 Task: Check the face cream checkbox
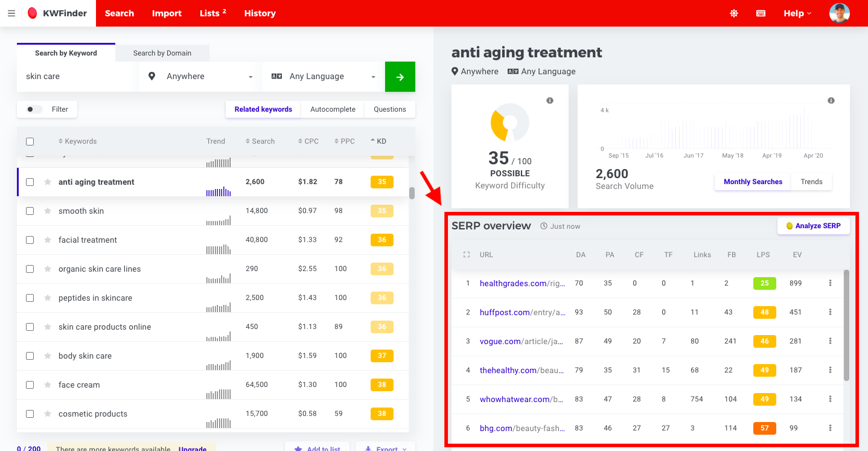(30, 385)
